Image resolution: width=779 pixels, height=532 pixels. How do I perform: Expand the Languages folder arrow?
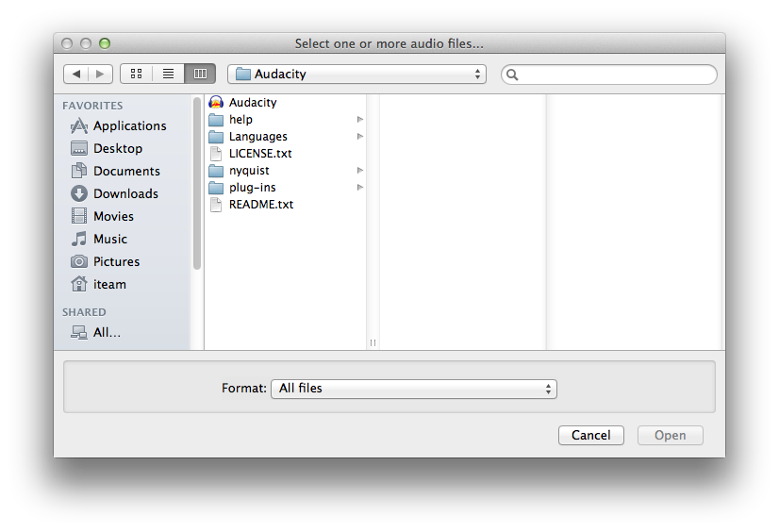pos(360,136)
